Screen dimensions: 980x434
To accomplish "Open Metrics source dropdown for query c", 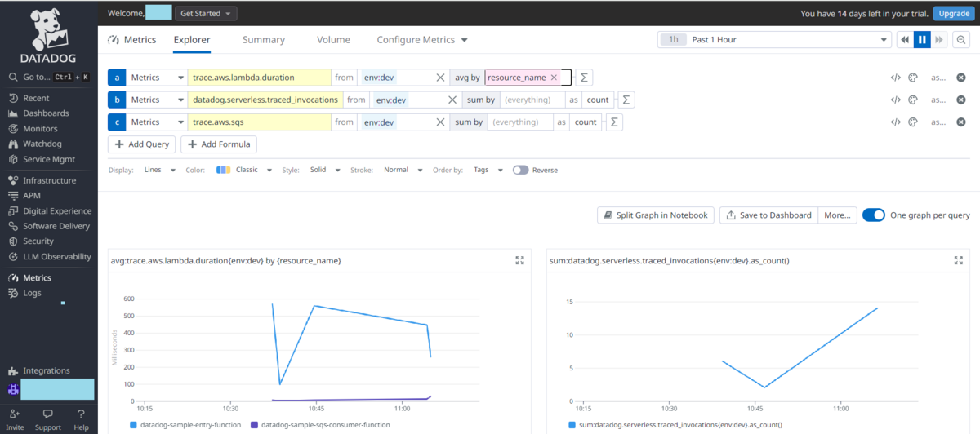I will point(158,122).
